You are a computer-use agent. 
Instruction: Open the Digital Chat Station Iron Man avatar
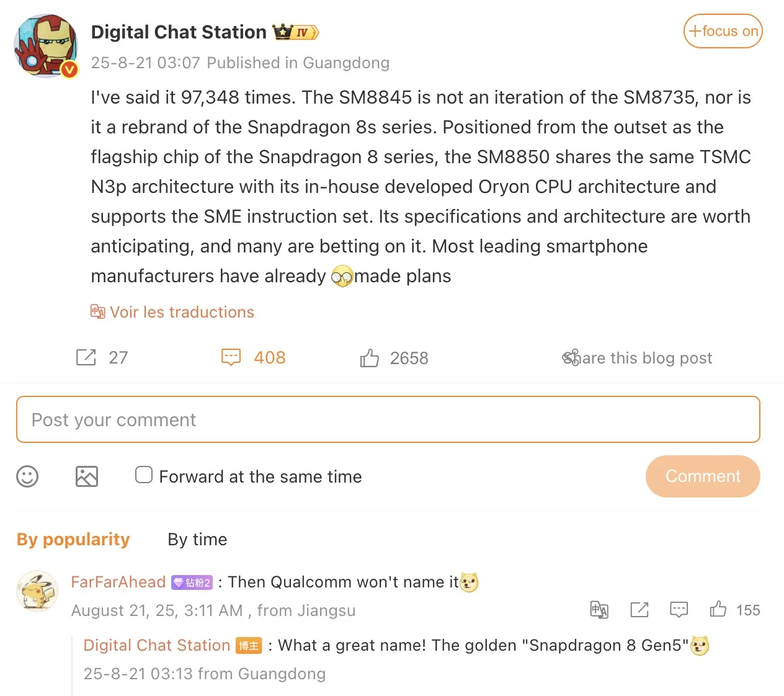click(46, 47)
